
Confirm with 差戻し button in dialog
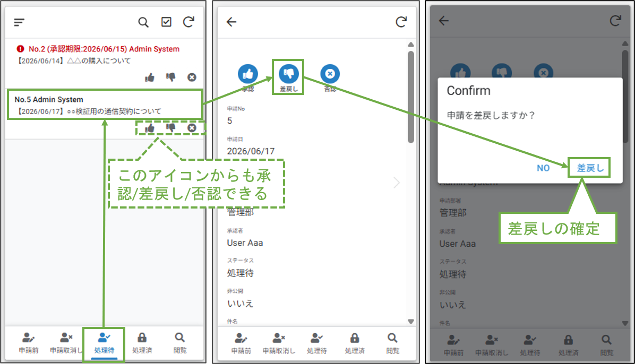pos(590,168)
